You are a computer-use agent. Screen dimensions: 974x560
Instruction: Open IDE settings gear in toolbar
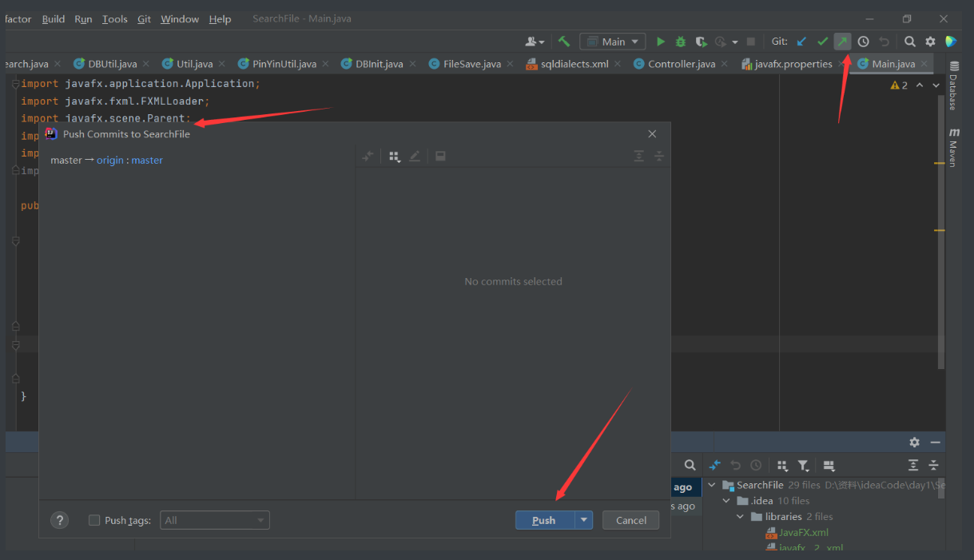click(930, 42)
